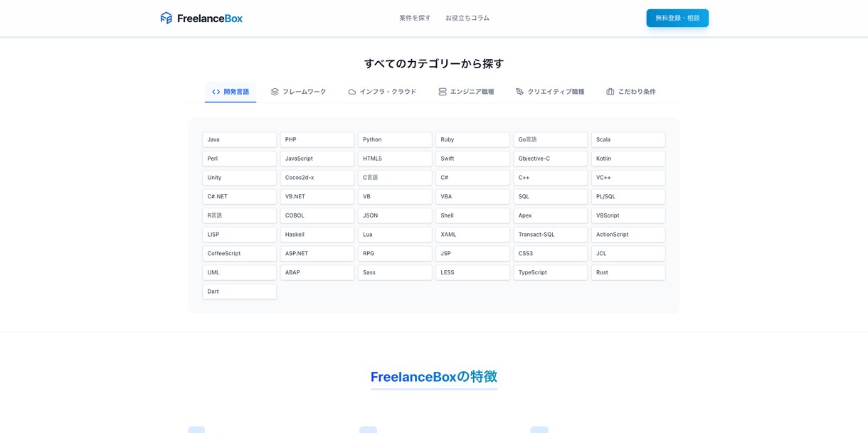Screen dimensions: 868x433
Task: Choose the C言語 category
Action: tap(395, 178)
